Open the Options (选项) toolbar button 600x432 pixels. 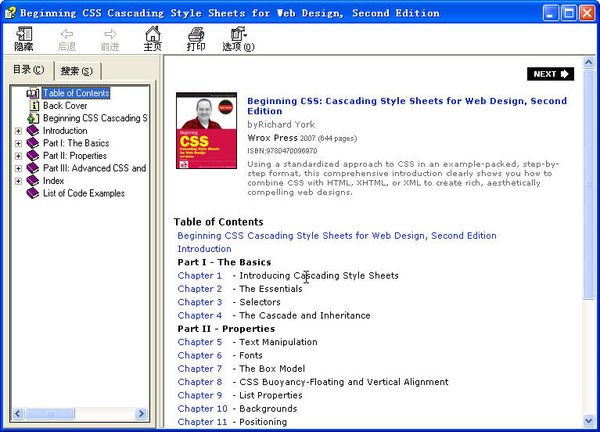[238, 39]
